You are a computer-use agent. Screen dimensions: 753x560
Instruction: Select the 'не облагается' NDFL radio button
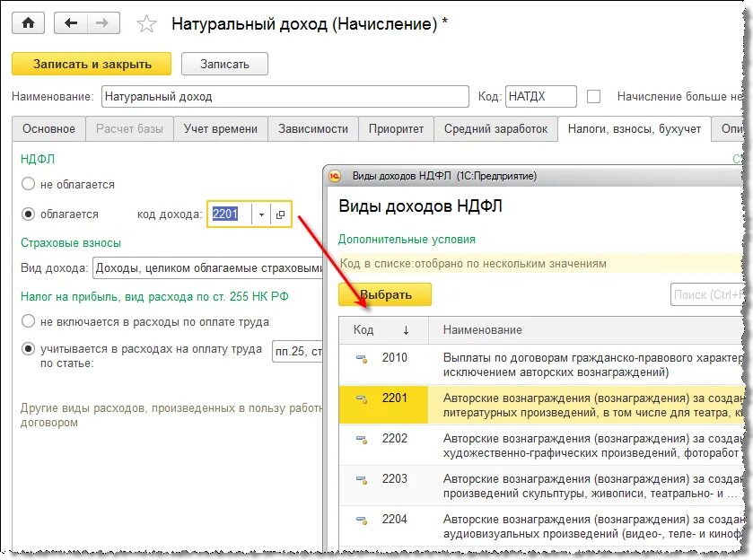(29, 184)
